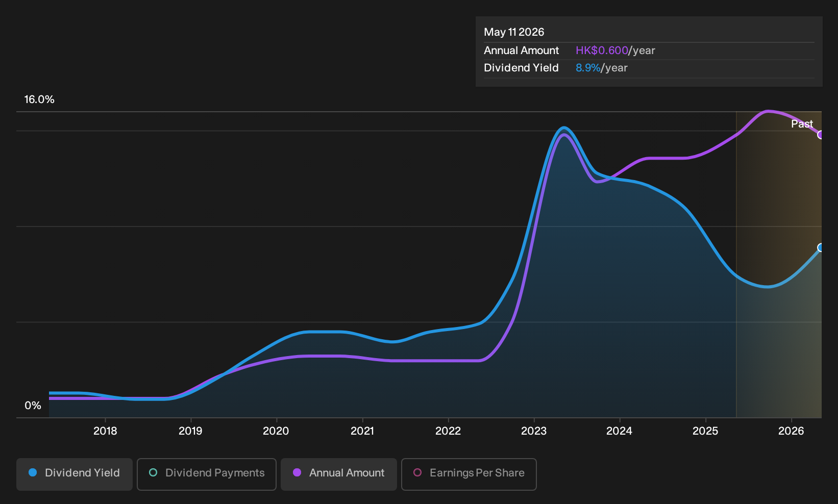This screenshot has height=504, width=838.
Task: Click the Annual Amount label in tooltip
Action: (521, 51)
